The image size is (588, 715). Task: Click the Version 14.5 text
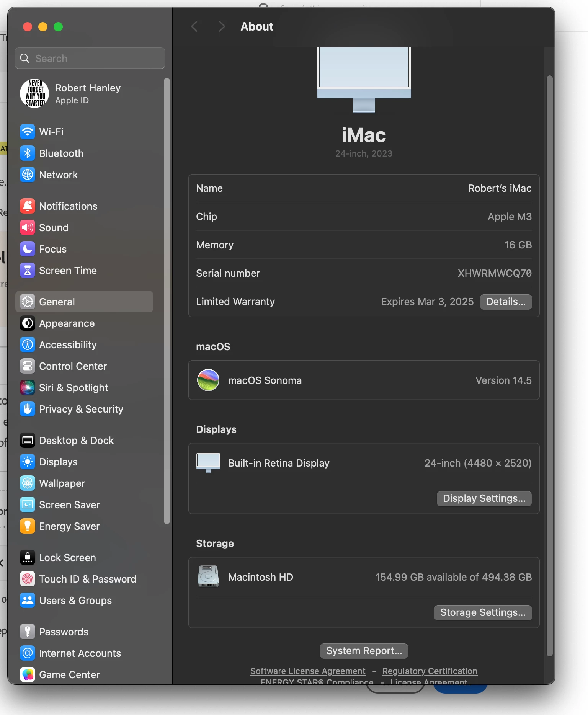coord(503,380)
